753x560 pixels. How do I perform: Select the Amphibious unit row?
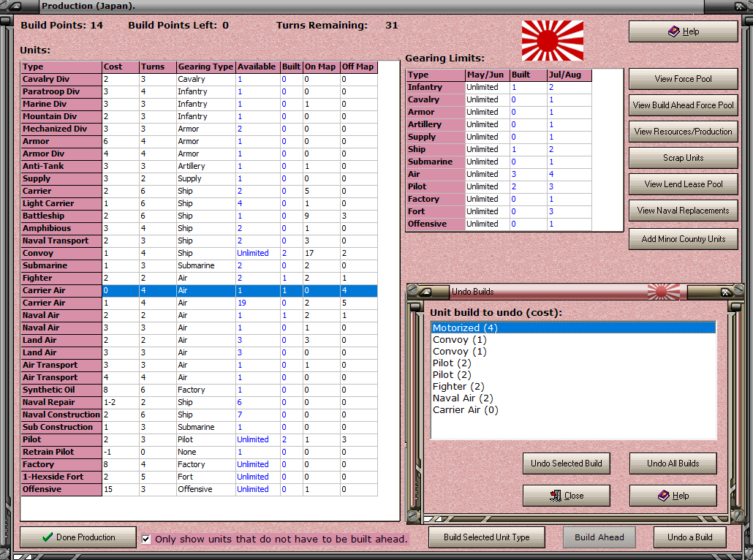click(x=200, y=228)
